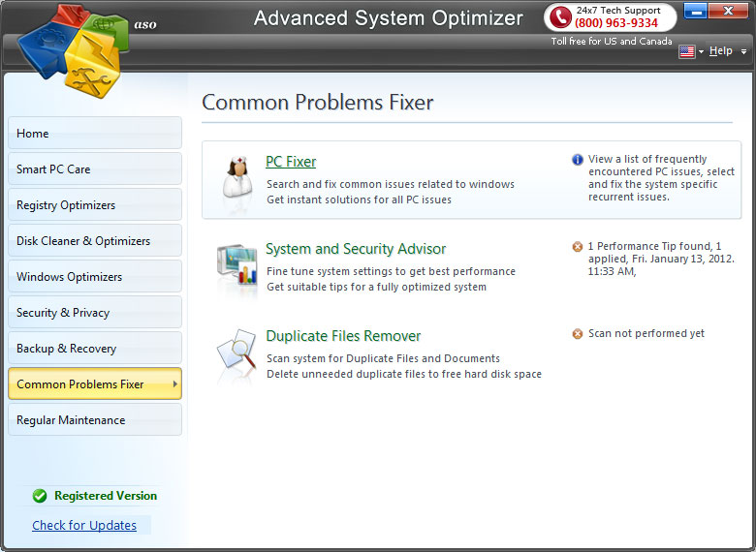Click the 'Toll free for US and Canada' text
Viewport: 756px width, 552px height.
point(612,42)
